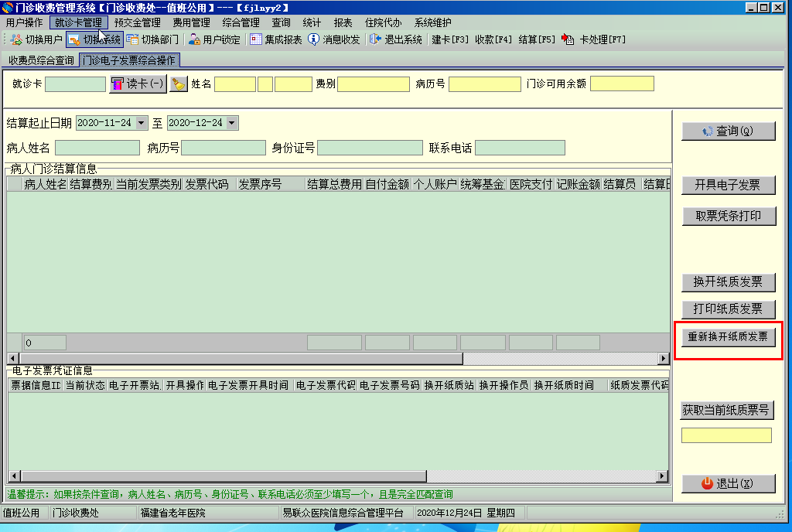This screenshot has width=792, height=532.
Task: Click 电子发票开具时间 column header
Action: (x=250, y=385)
